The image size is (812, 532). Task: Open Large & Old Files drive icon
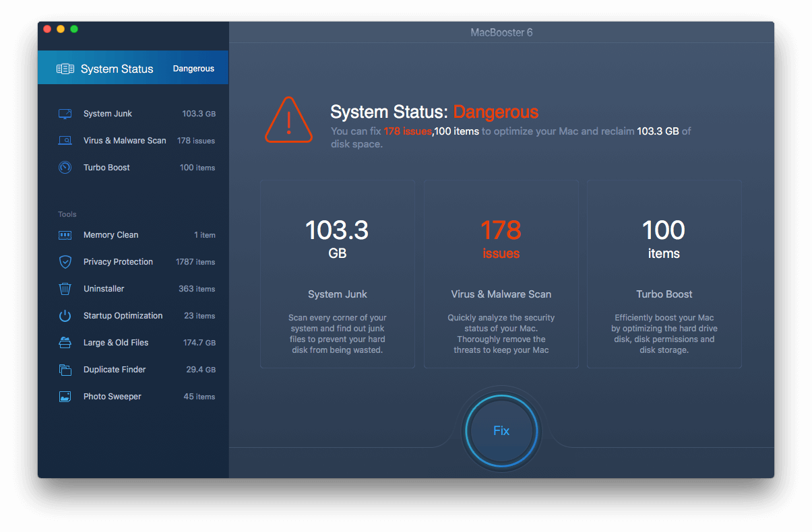tap(64, 342)
